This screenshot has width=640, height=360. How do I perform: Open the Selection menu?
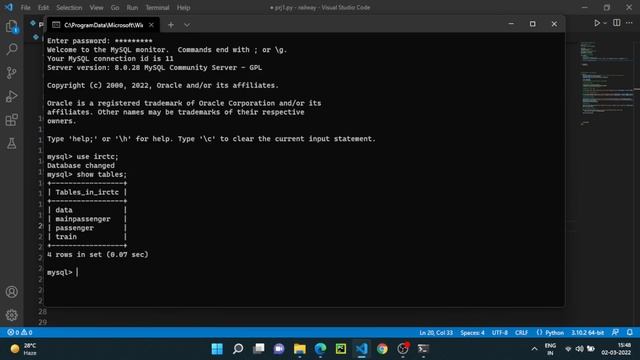tap(69, 7)
